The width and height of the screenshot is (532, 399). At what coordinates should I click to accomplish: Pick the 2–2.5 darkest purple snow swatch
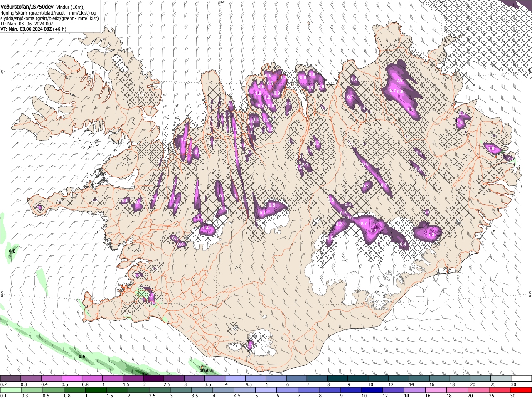click(153, 379)
